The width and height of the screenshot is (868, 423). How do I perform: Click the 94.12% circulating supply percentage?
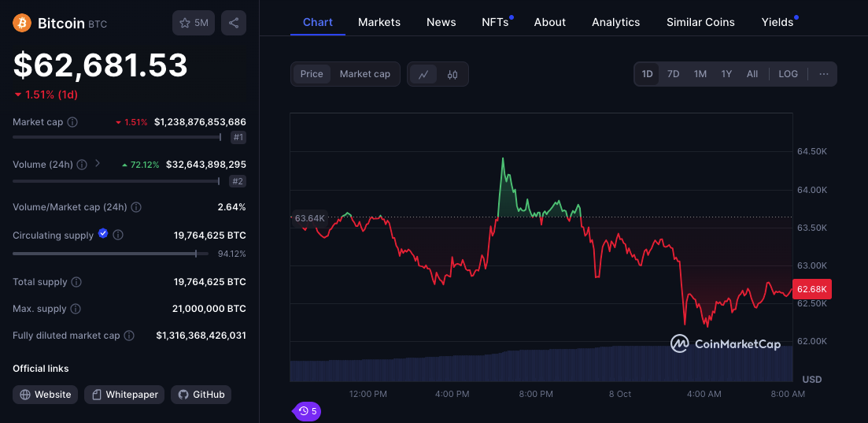tap(231, 254)
